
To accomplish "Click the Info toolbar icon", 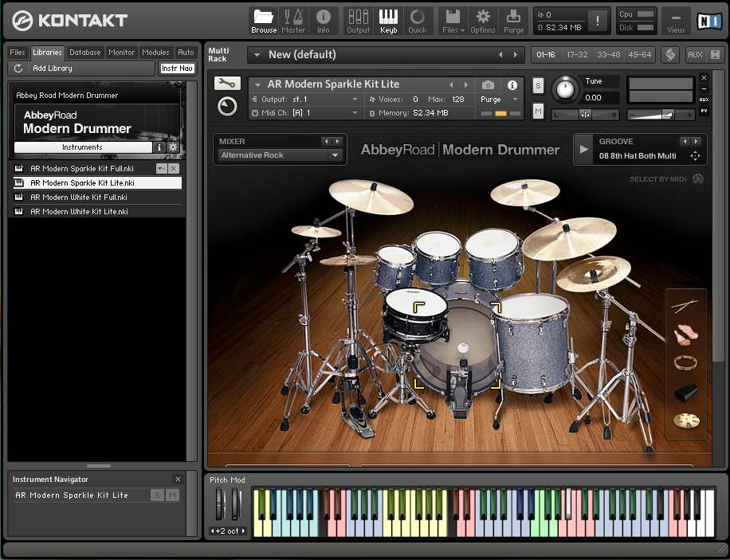I will tap(323, 22).
